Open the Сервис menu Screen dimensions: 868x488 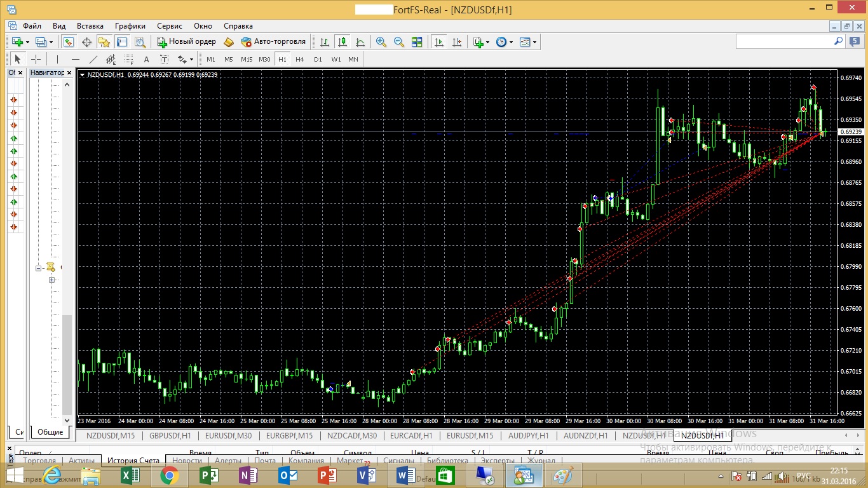click(170, 26)
